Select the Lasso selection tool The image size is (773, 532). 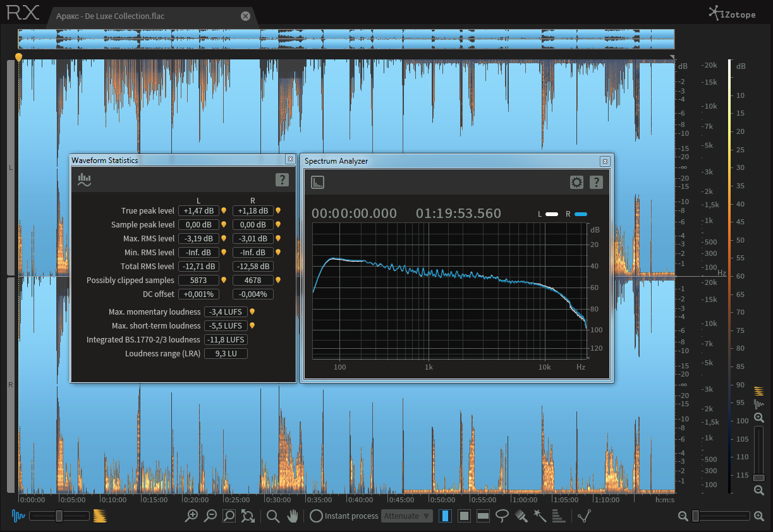click(502, 516)
